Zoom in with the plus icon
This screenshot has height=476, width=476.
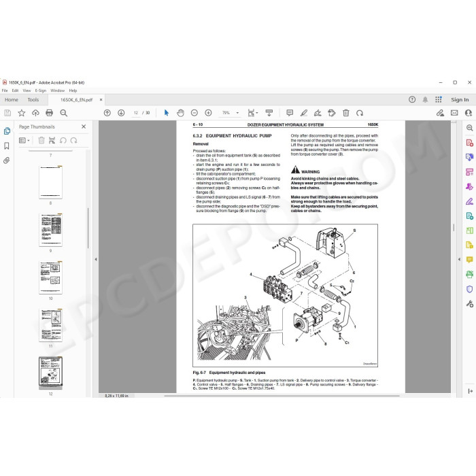pyautogui.click(x=208, y=113)
